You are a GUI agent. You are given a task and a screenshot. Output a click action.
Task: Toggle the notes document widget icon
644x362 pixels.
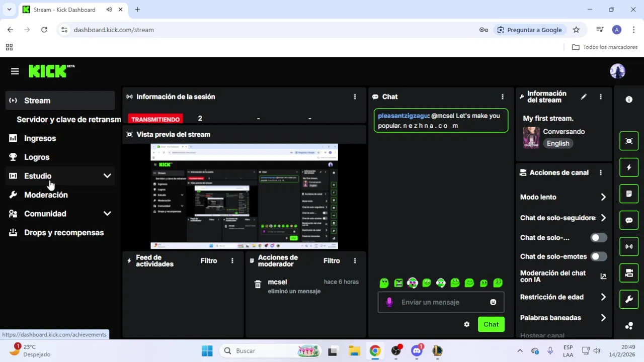pos(629,194)
